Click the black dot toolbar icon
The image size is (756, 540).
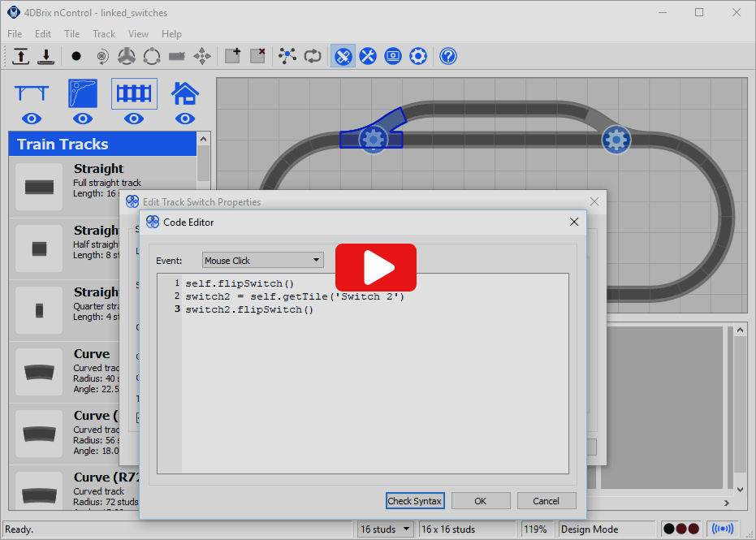(x=76, y=56)
